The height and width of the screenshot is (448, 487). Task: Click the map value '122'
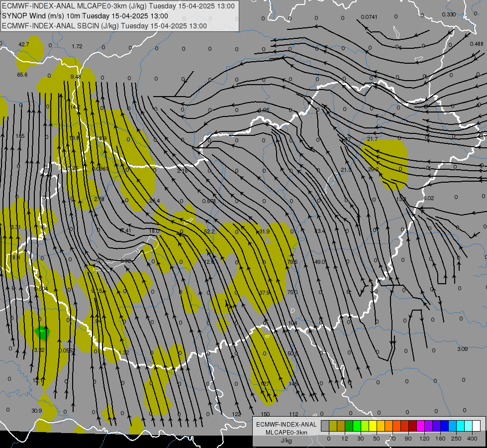click(237, 414)
